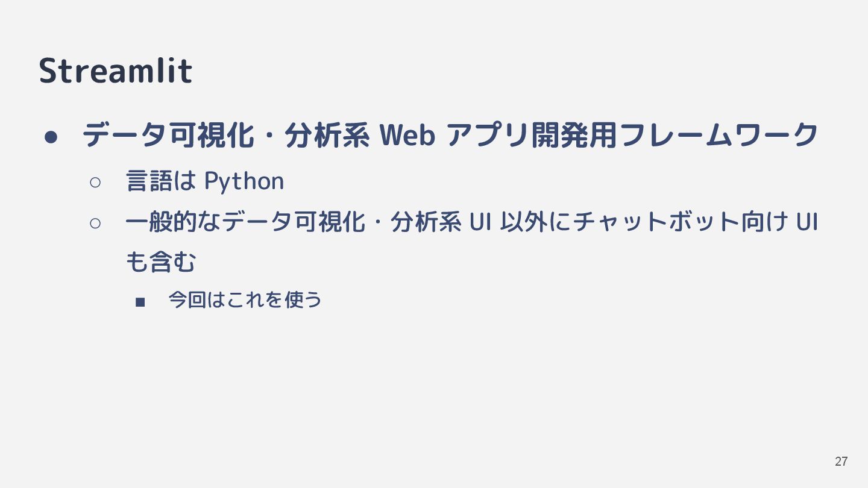Select the slide page number 27
This screenshot has height=488, width=868.
pos(841,462)
